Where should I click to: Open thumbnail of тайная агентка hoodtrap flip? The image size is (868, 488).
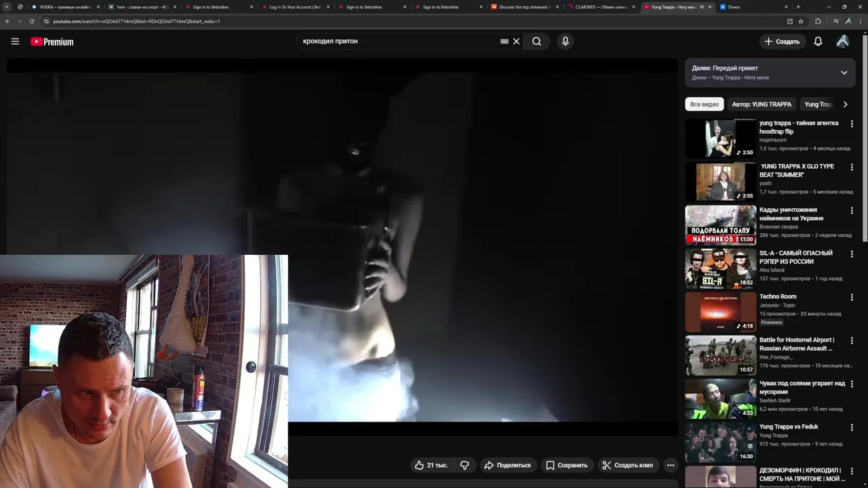(720, 138)
